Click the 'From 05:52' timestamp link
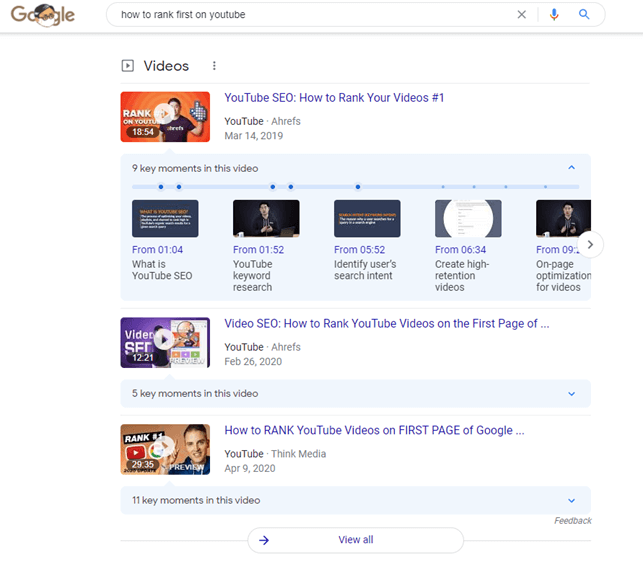 point(360,249)
